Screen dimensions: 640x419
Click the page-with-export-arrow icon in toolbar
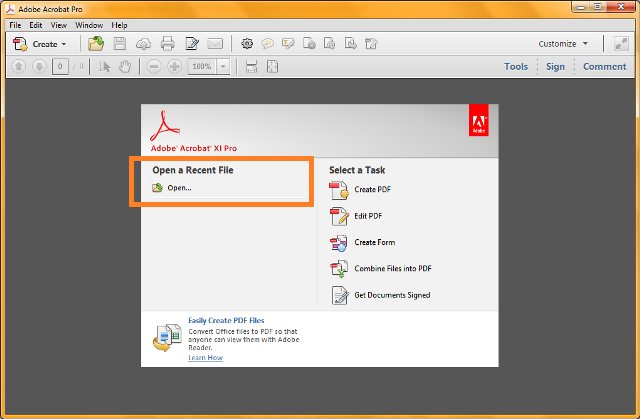(350, 43)
